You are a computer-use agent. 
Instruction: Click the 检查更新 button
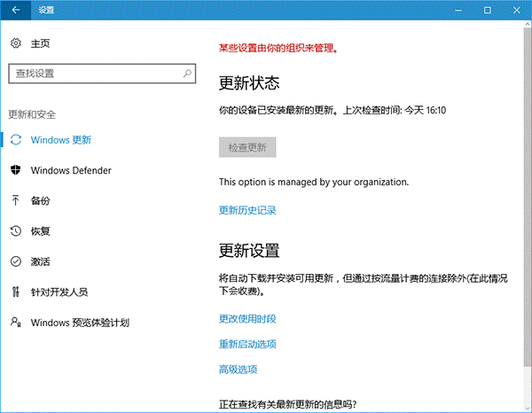(247, 147)
